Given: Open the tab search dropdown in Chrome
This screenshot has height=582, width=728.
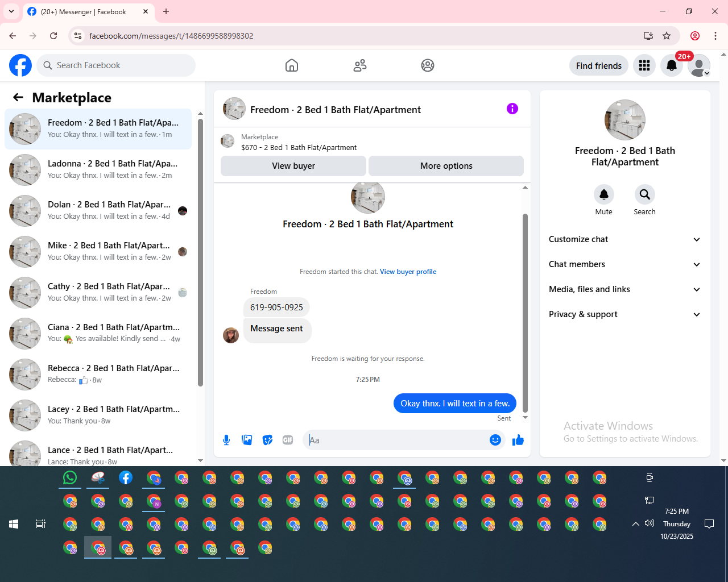Looking at the screenshot, I should 11,11.
